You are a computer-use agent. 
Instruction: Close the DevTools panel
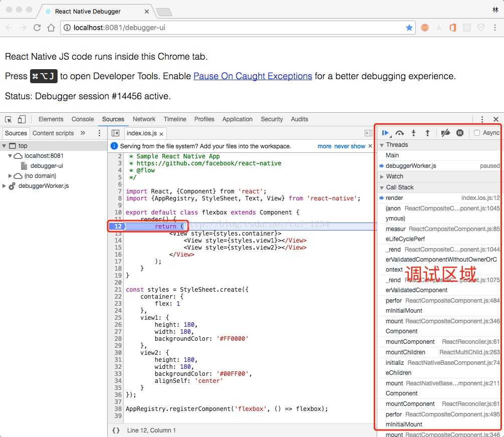tap(496, 119)
